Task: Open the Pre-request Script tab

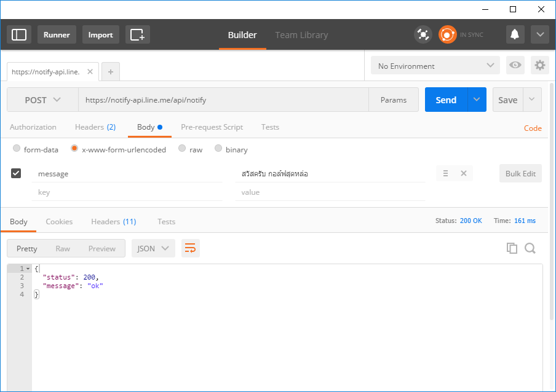Action: (212, 127)
